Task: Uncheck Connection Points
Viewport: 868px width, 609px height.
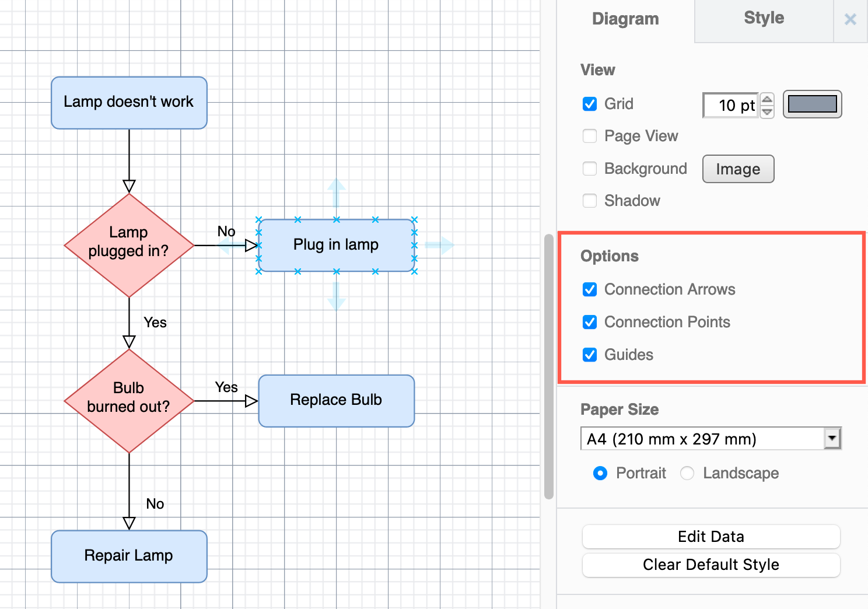Action: click(x=590, y=322)
